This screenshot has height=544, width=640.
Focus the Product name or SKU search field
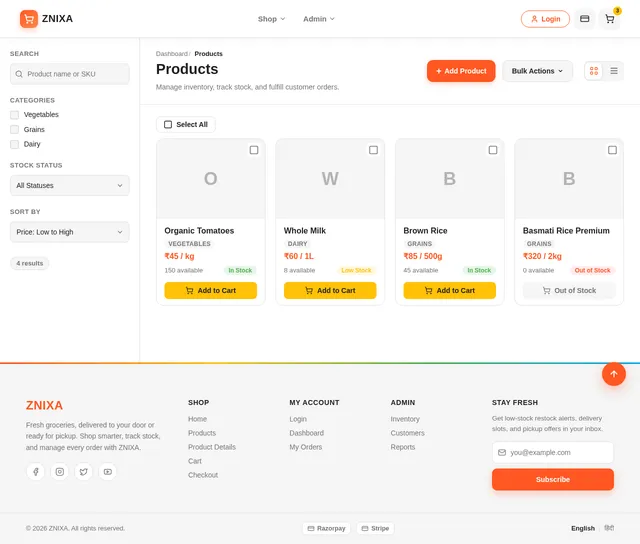pos(70,74)
